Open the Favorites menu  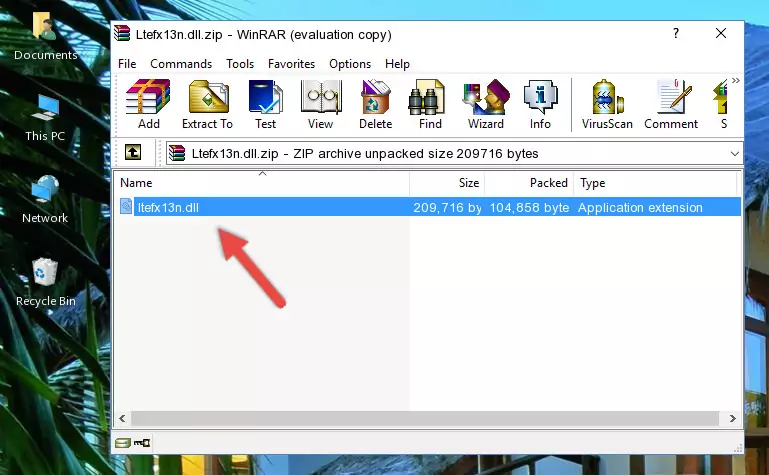tap(291, 64)
